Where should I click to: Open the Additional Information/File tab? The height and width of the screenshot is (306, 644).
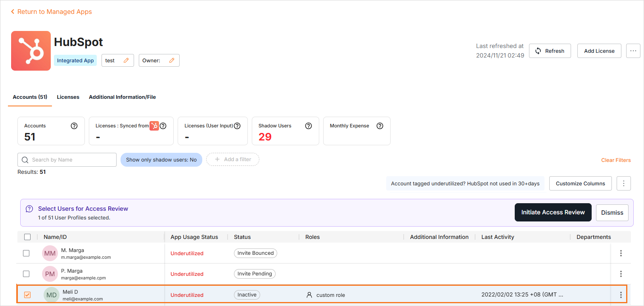122,97
